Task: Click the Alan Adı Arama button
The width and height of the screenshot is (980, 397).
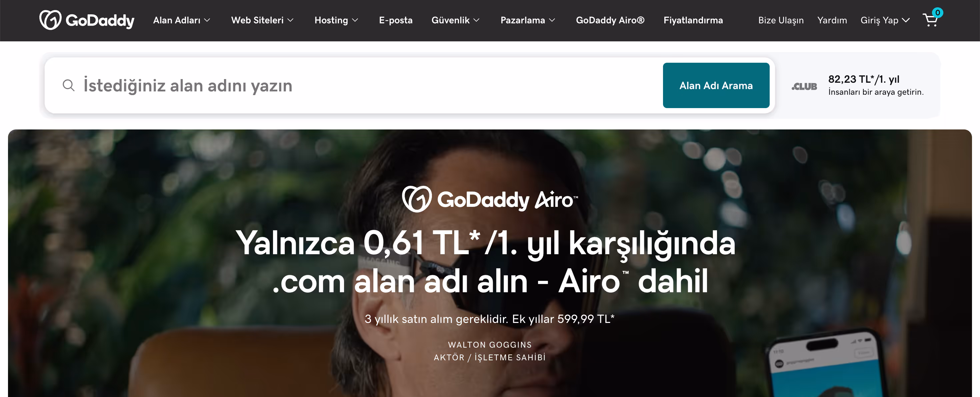Action: 716,85
